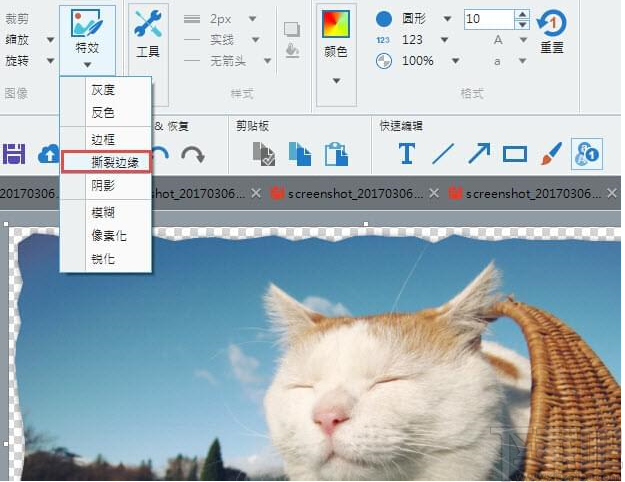Expand the 旋转 rotate dropdown arrow

coord(51,61)
